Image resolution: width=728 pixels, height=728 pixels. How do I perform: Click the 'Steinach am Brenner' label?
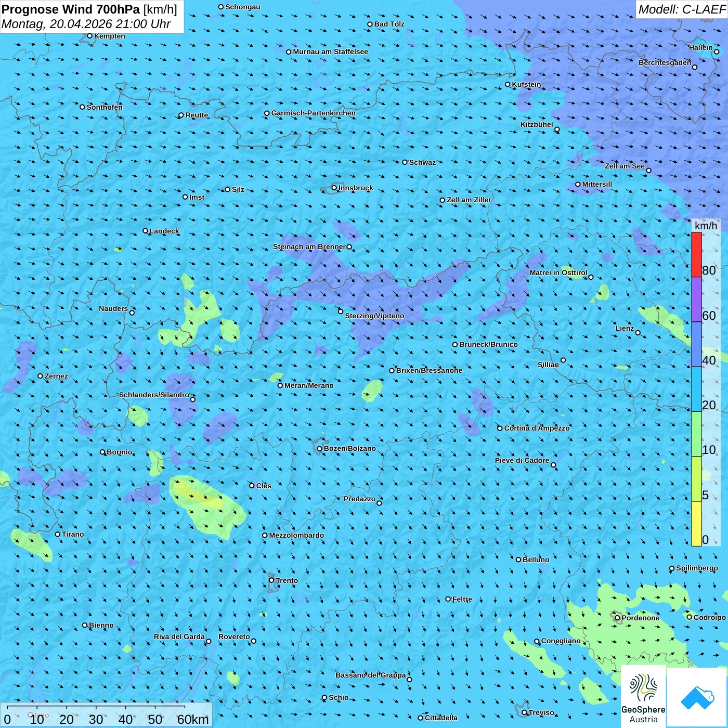click(x=309, y=246)
